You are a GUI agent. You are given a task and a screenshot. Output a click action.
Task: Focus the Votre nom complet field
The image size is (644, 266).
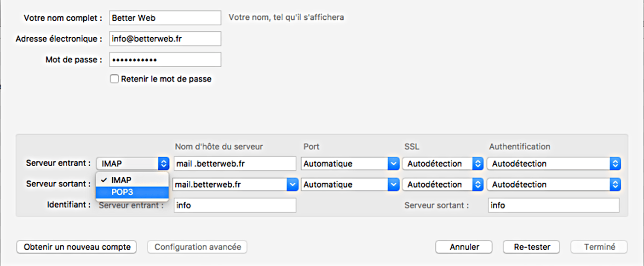[x=165, y=18]
